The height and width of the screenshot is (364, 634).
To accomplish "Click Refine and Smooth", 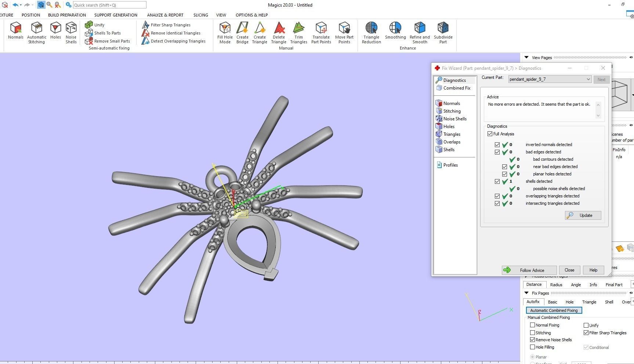I will [420, 33].
